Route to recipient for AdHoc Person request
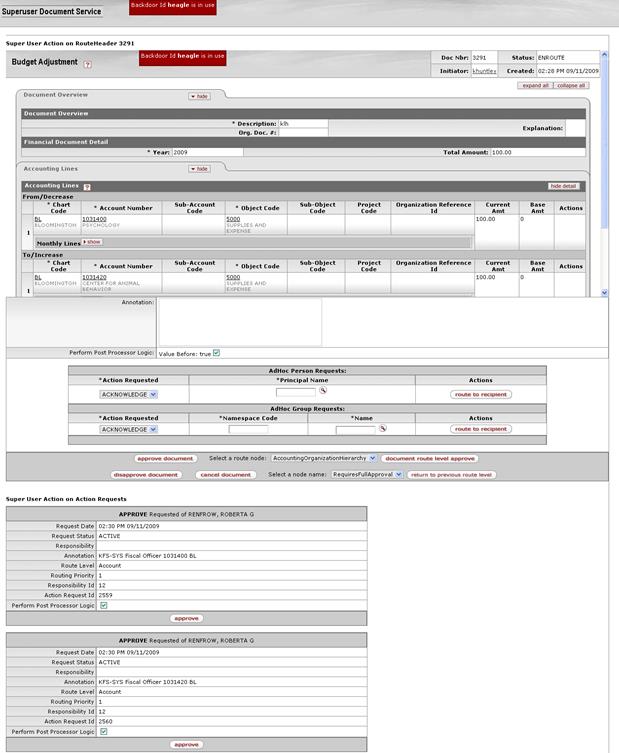619x753 pixels. [481, 394]
